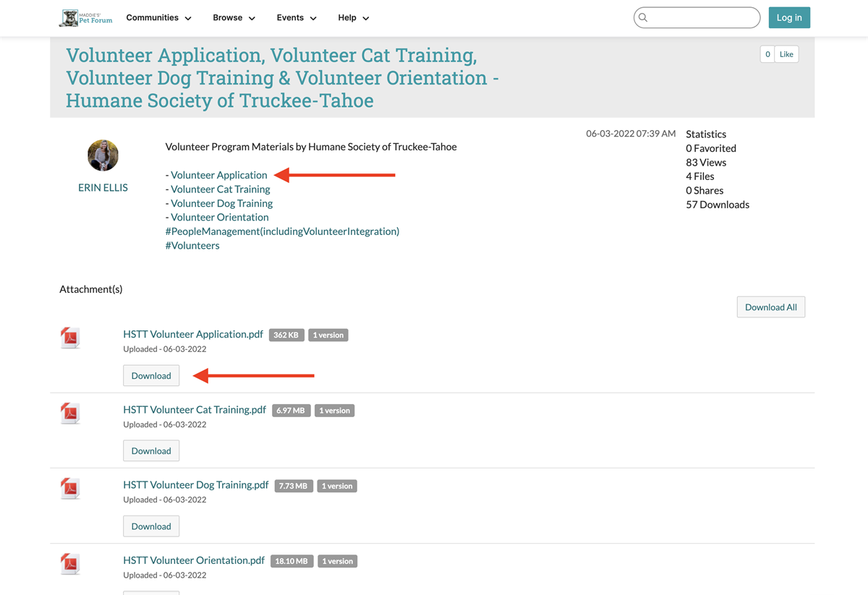Click 1 version badge for Dog Training.pdf
This screenshot has height=595, width=868.
[337, 486]
